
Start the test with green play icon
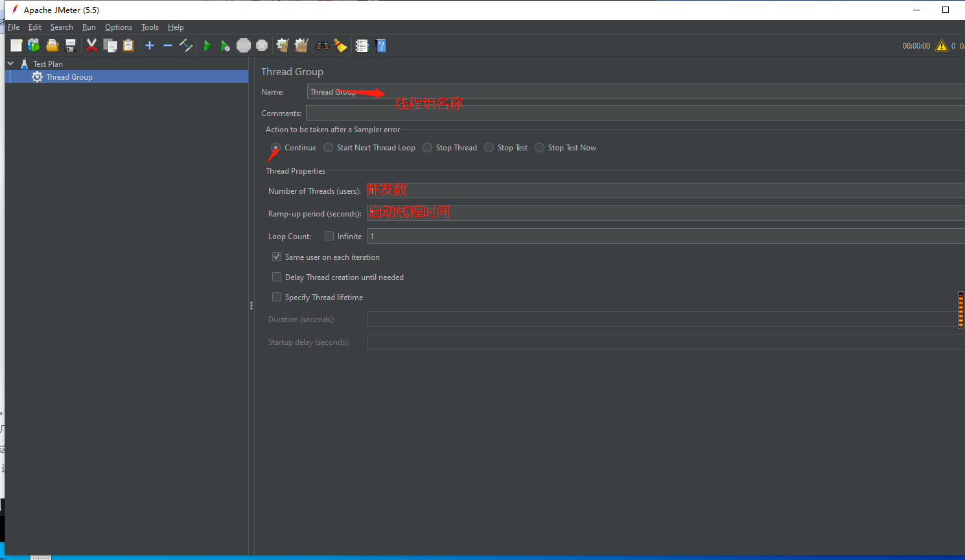(x=207, y=45)
